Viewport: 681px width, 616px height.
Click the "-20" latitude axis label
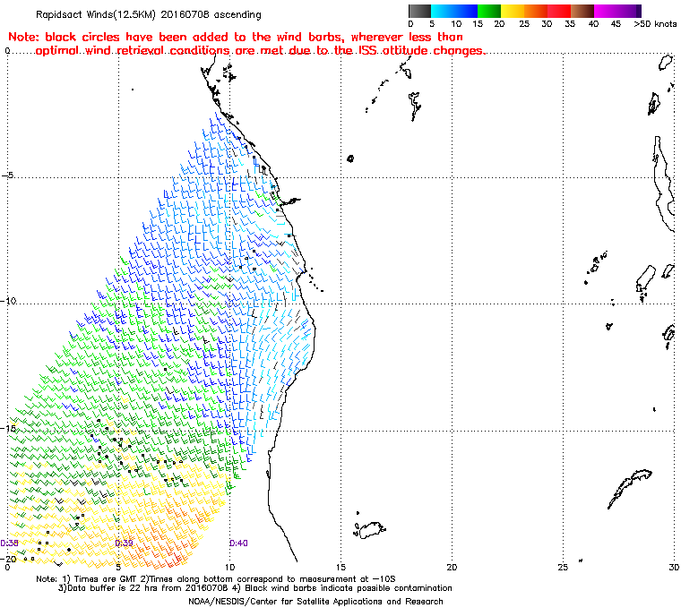pos(9,559)
